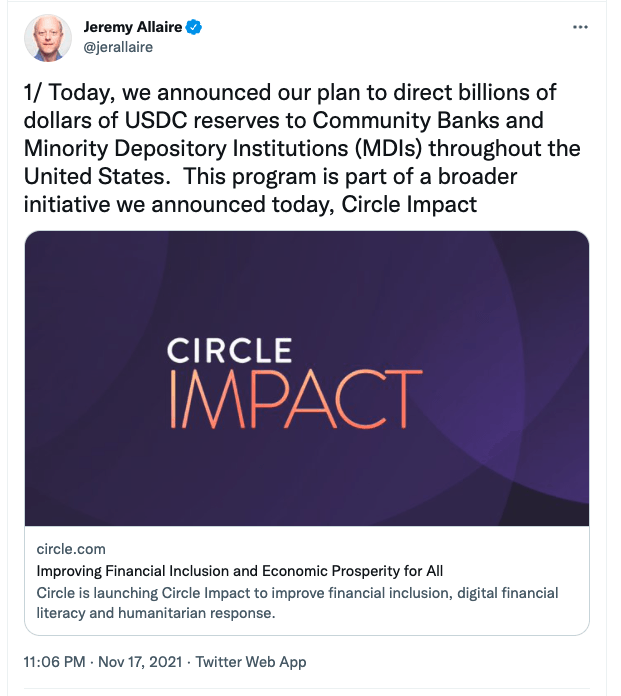Click the '1/' thread marker in the tweet
This screenshot has width=621, height=696.
pyautogui.click(x=35, y=93)
